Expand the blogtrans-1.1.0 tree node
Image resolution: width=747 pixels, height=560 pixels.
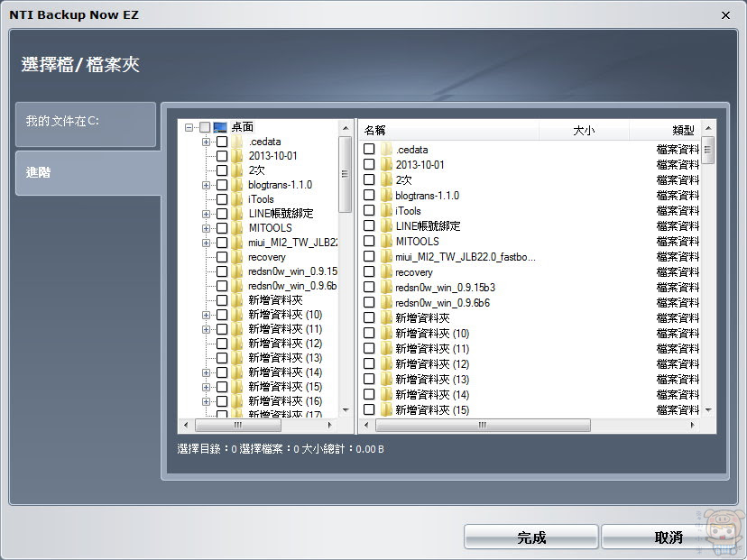[x=207, y=185]
